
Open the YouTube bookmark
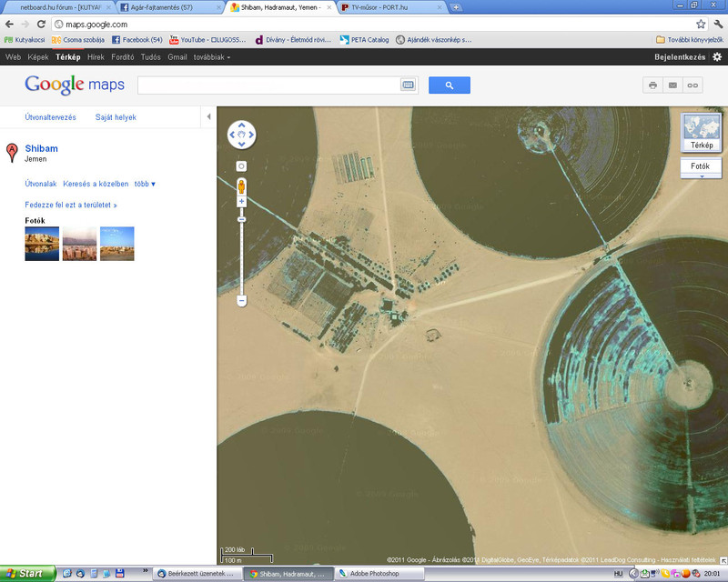(207, 40)
